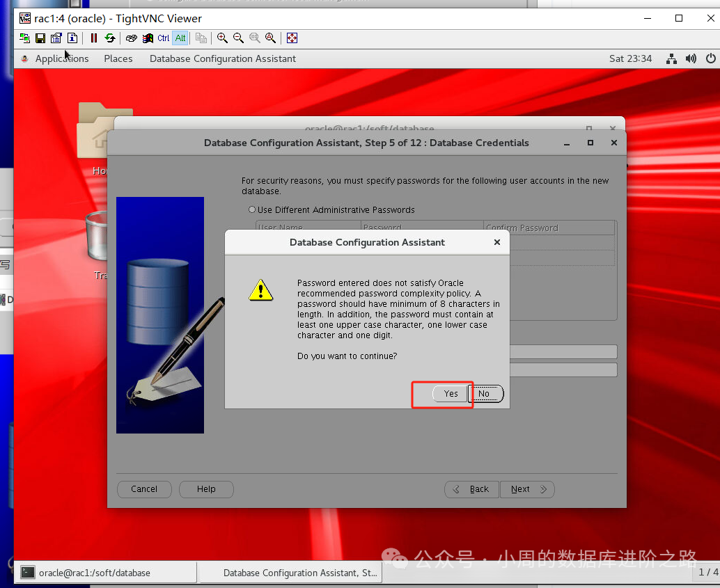
Task: Click the New connection toolbar icon
Action: click(x=25, y=38)
